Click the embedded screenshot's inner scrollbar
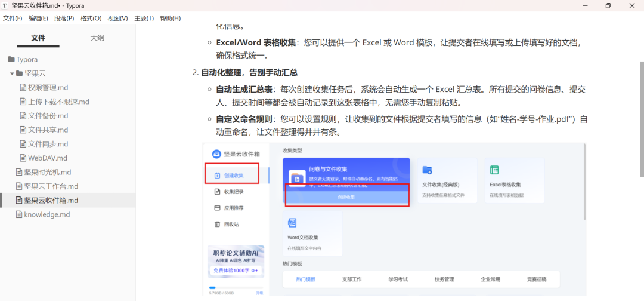Image resolution: width=644 pixels, height=301 pixels. [584, 182]
